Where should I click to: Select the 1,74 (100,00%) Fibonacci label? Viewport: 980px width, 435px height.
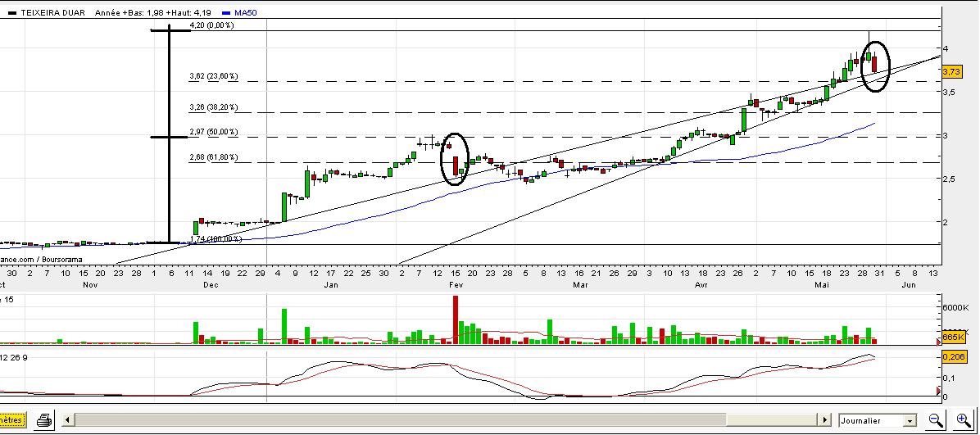click(216, 239)
